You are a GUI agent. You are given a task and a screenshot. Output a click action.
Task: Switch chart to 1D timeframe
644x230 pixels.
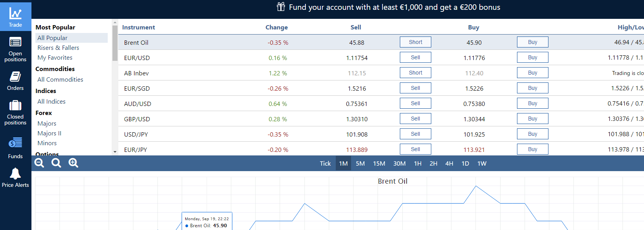tap(465, 164)
